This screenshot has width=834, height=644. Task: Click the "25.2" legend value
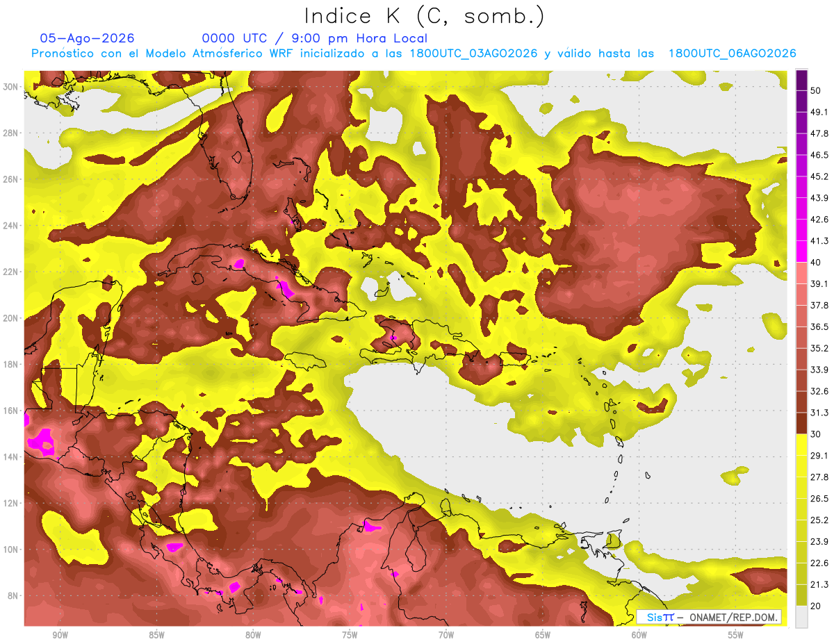tap(820, 520)
